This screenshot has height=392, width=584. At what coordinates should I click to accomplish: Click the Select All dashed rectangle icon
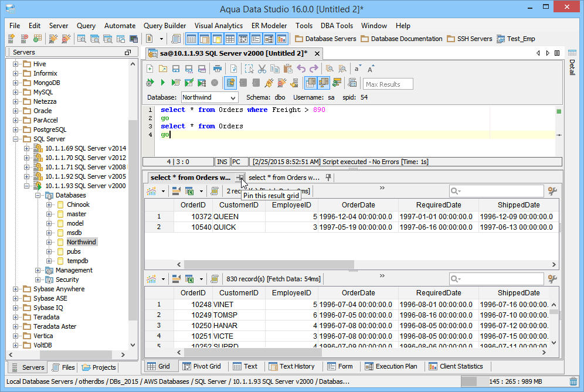click(249, 69)
